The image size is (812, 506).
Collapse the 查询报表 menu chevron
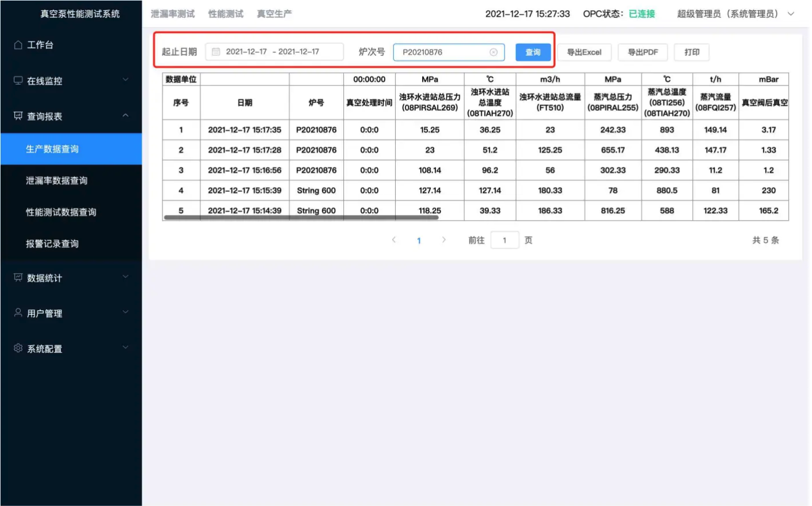click(126, 115)
